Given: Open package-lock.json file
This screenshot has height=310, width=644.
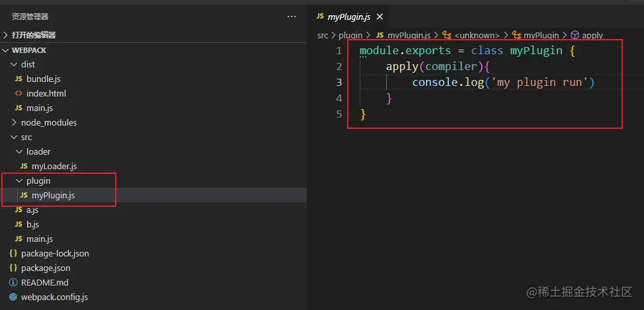Looking at the screenshot, I should [153, 254].
